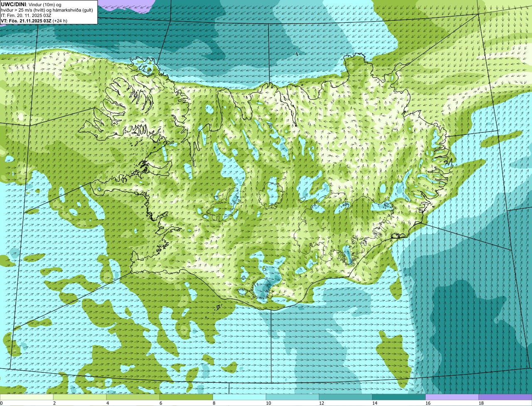The height and width of the screenshot is (406, 532).
Task: Click the "VT: Fös. 21.11.2025 03Z (+24 h)" line
Action: pyautogui.click(x=34, y=21)
